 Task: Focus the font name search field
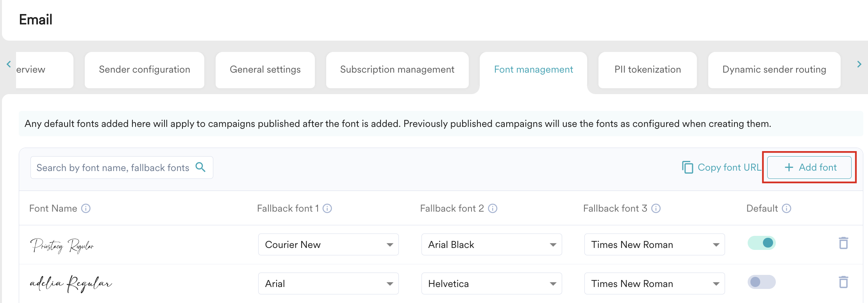(113, 168)
